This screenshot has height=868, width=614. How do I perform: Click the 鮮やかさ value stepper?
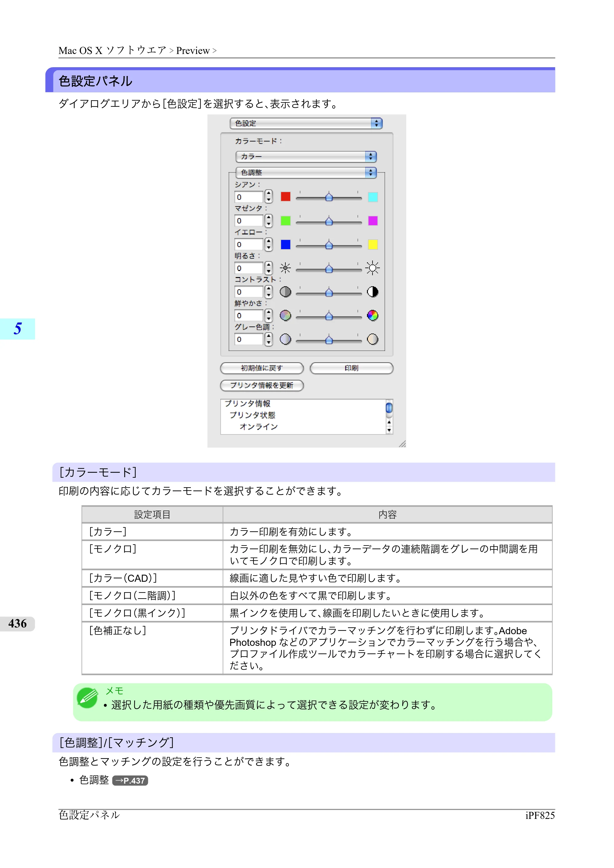click(268, 316)
